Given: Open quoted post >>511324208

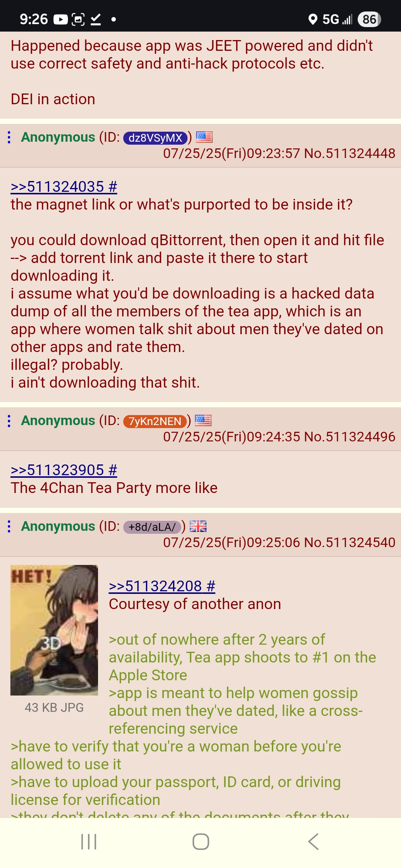Looking at the screenshot, I should [x=162, y=586].
